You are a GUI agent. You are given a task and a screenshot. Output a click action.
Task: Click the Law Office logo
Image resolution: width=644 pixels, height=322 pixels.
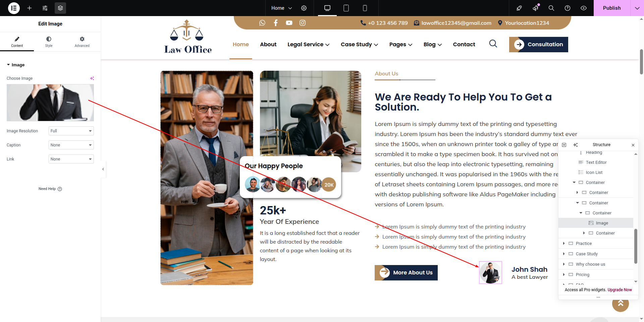tap(188, 37)
